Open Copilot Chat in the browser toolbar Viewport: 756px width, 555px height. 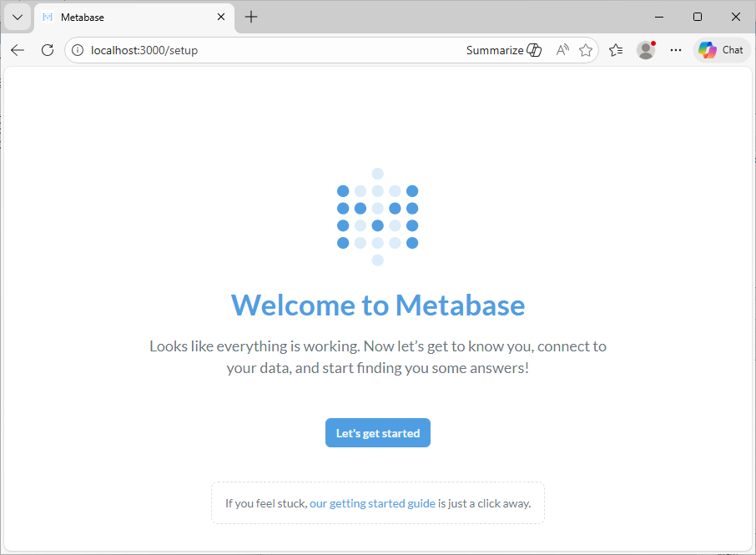[x=720, y=50]
